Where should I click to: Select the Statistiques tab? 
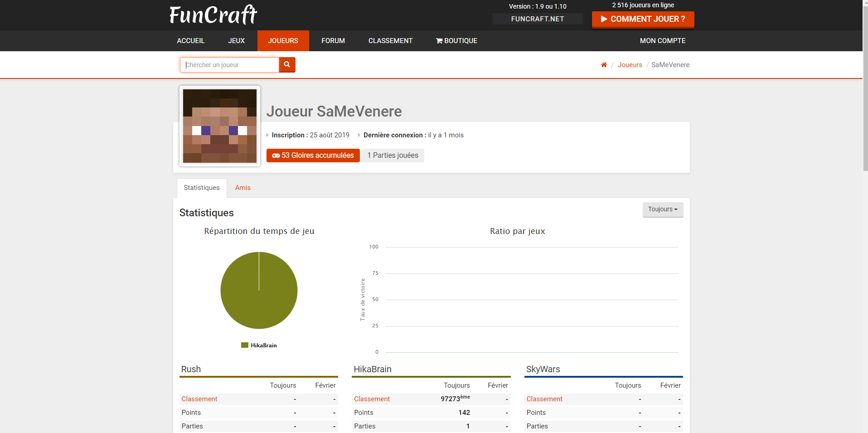click(202, 188)
